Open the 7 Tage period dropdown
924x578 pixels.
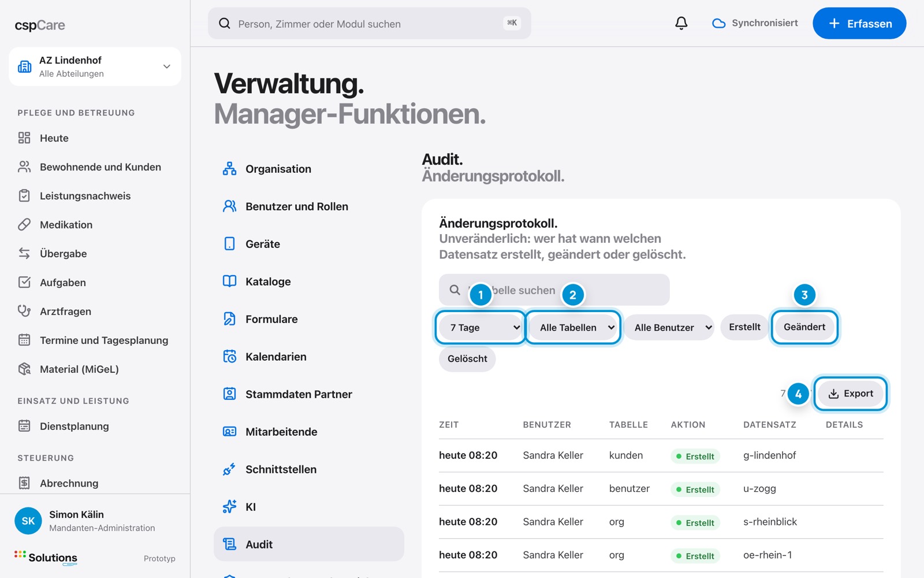tap(480, 327)
